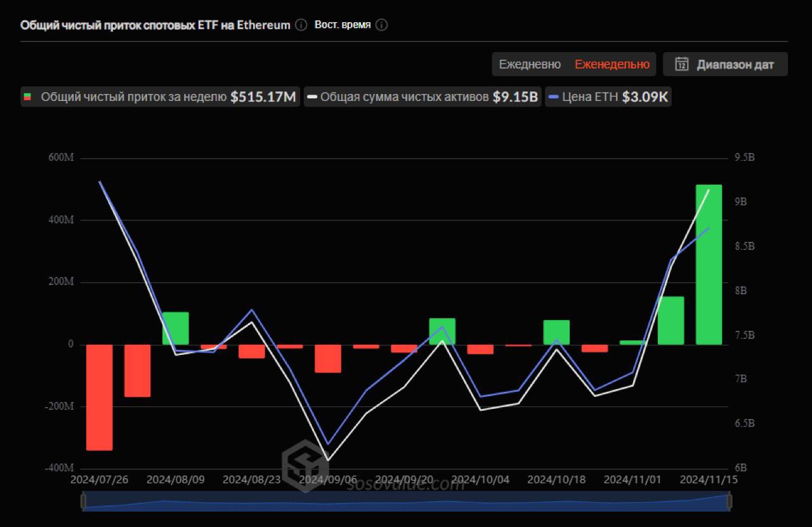Image resolution: width=812 pixels, height=527 pixels.
Task: Toggle Общая сумма чистых активов line
Action: tap(422, 97)
